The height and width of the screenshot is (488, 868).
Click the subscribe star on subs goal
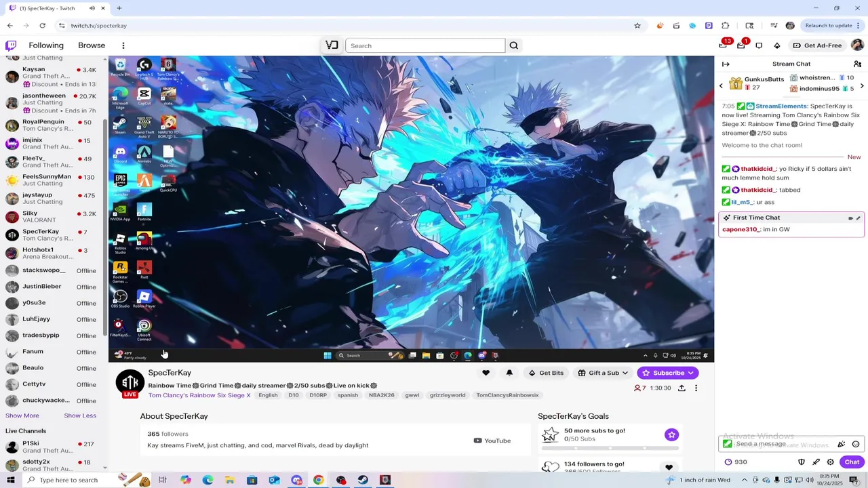point(671,434)
